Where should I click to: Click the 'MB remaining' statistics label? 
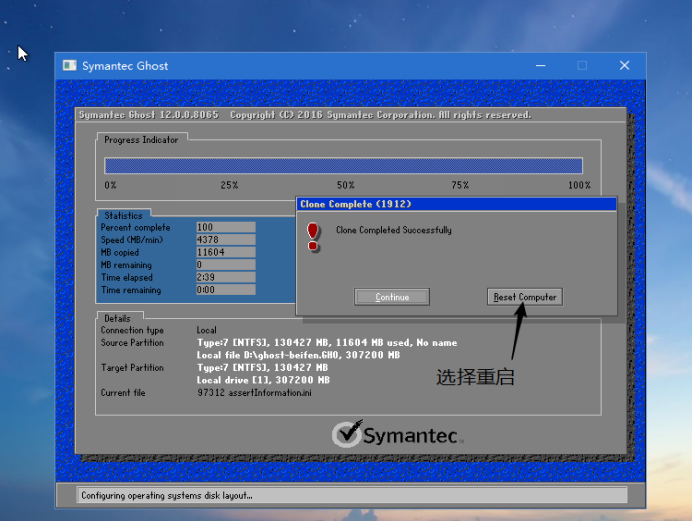click(x=126, y=265)
